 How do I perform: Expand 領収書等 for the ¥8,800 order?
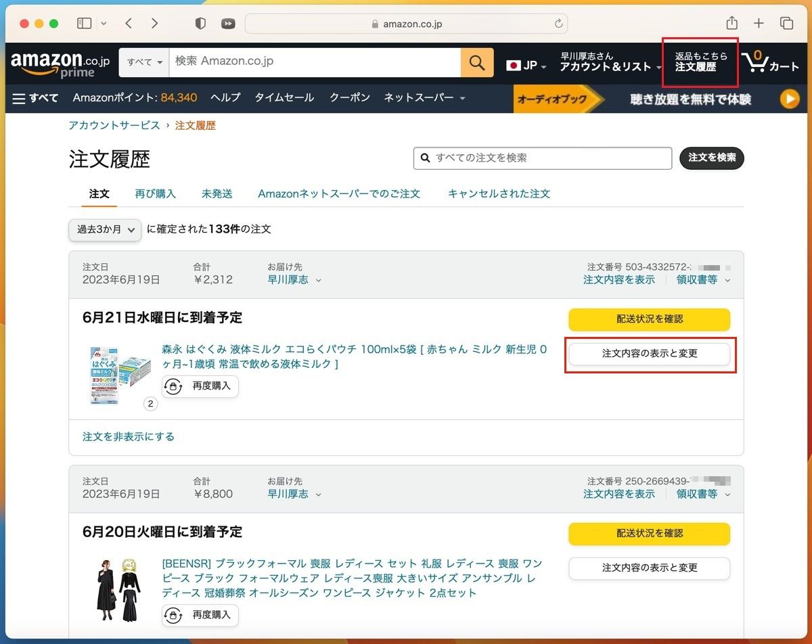tap(704, 494)
